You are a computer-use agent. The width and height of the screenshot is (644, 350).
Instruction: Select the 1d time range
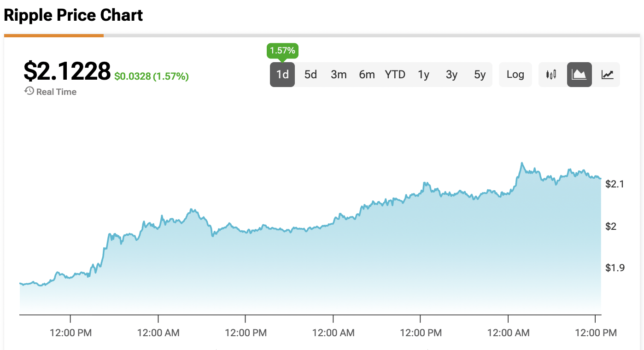282,75
